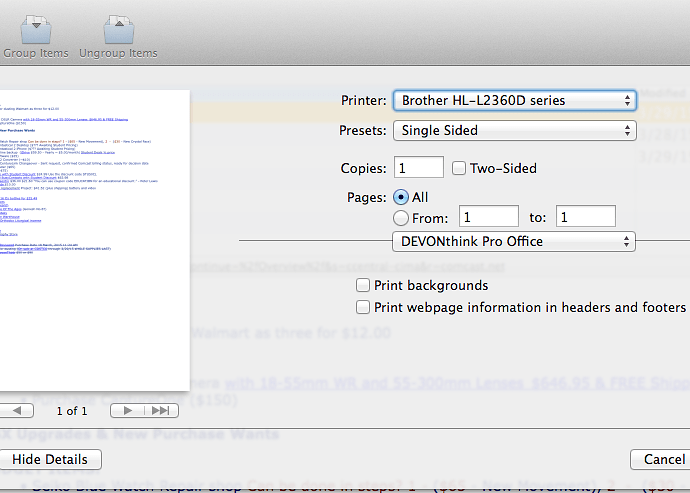Select the From pages radio button
Viewport: 690px width, 493px height.
pyautogui.click(x=400, y=217)
